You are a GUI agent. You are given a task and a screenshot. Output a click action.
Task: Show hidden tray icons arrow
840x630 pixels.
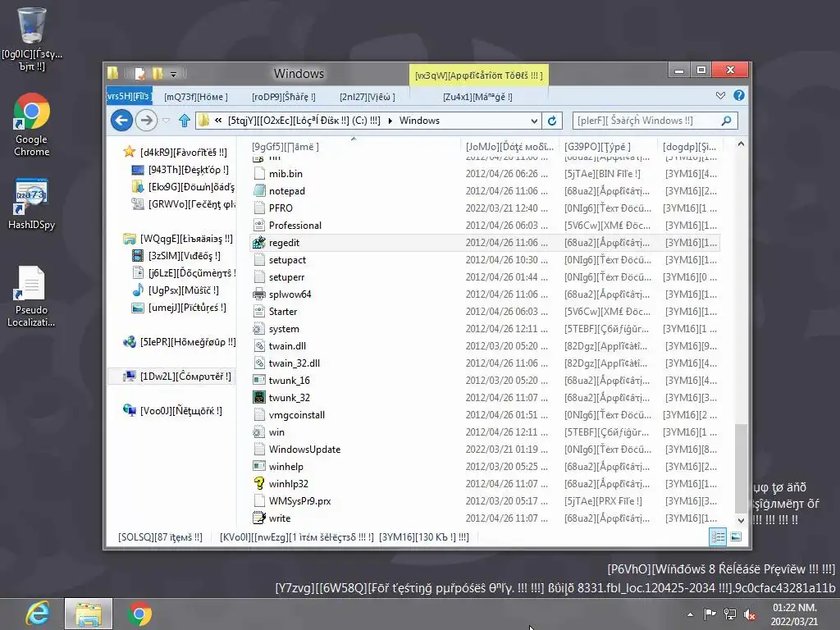click(x=690, y=614)
